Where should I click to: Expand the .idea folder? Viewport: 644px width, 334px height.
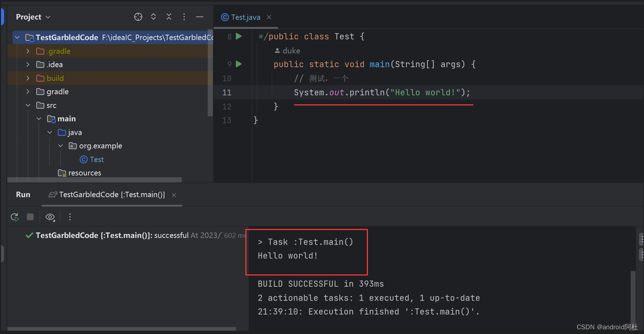[28, 65]
